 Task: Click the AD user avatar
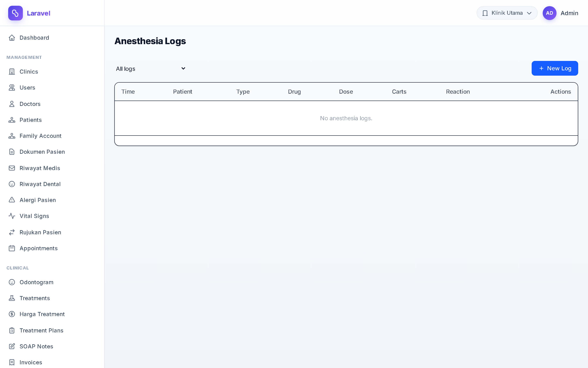(x=549, y=13)
